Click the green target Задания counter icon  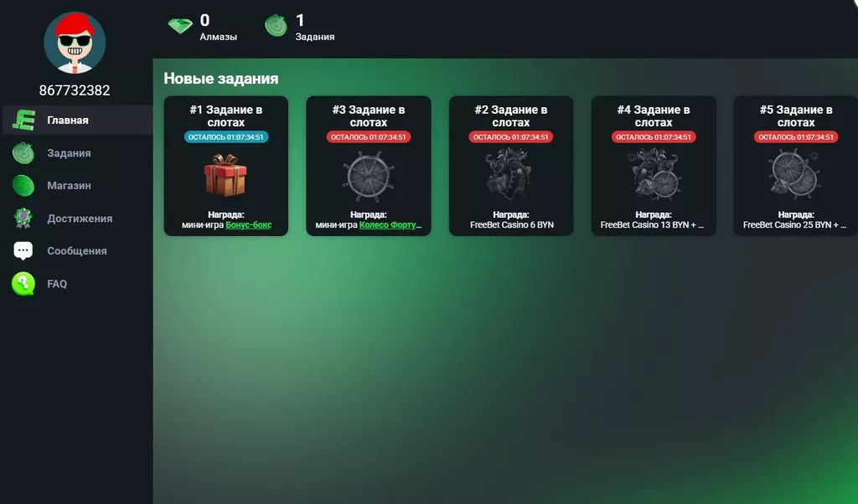pyautogui.click(x=277, y=26)
